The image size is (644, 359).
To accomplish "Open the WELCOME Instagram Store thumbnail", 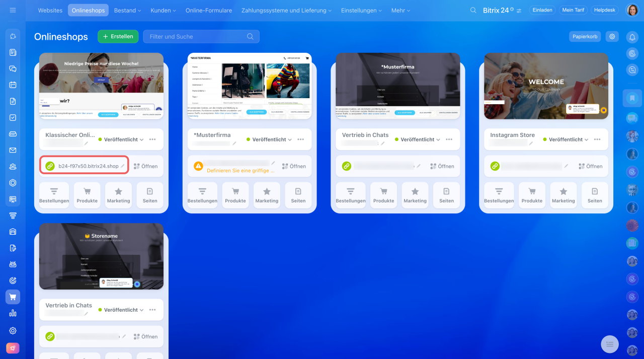I will [x=546, y=86].
